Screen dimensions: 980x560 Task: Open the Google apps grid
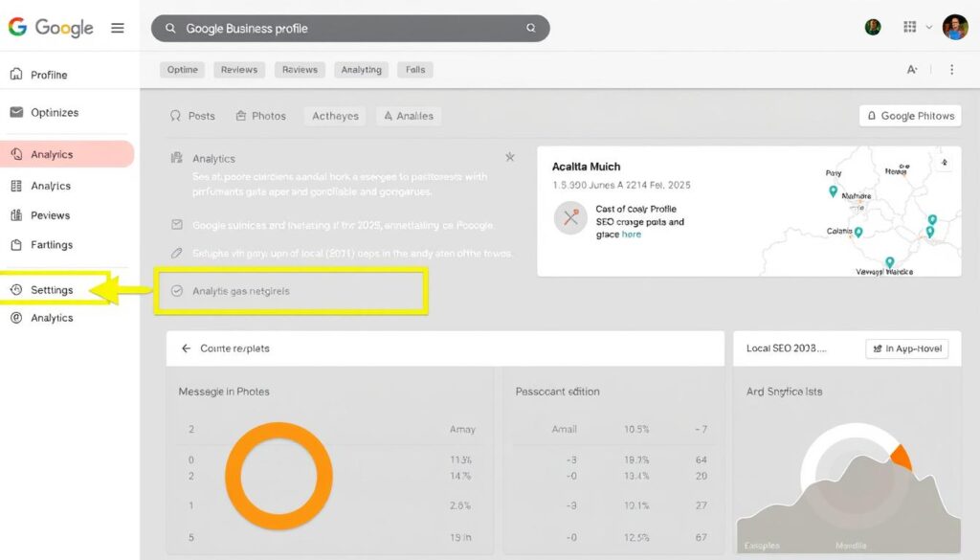pyautogui.click(x=908, y=26)
